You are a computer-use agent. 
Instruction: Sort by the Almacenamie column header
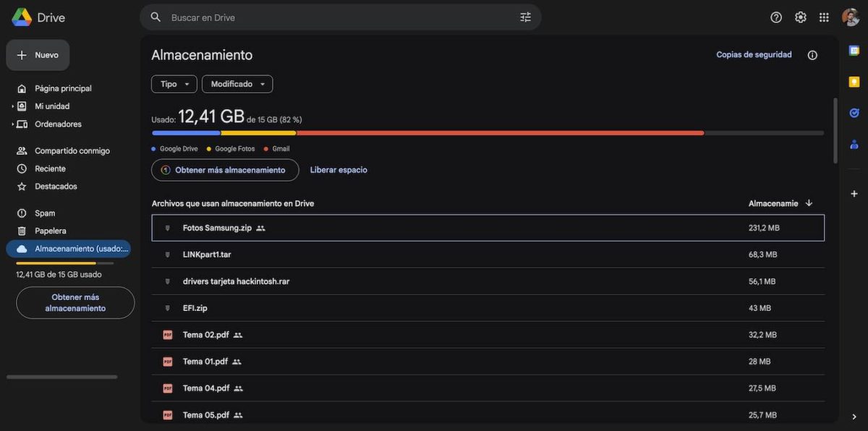(773, 203)
